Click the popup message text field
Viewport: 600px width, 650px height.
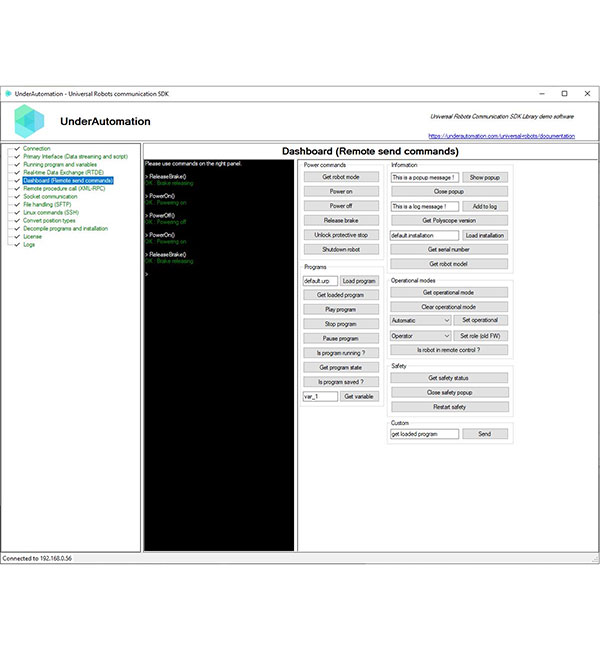[x=425, y=177]
